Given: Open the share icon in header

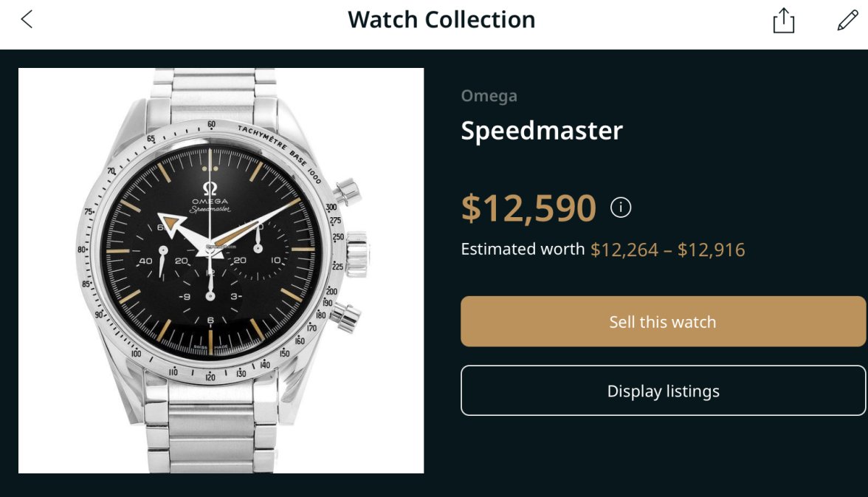Looking at the screenshot, I should [x=783, y=21].
